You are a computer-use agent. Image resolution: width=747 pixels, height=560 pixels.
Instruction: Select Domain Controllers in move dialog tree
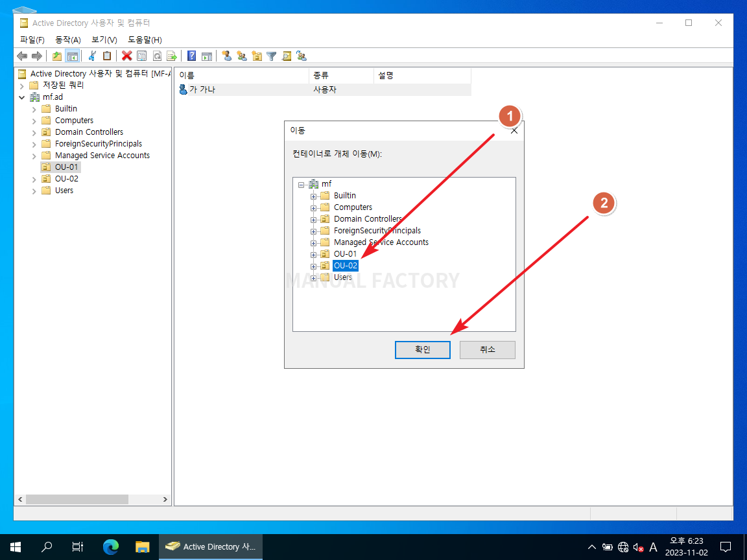click(x=368, y=218)
